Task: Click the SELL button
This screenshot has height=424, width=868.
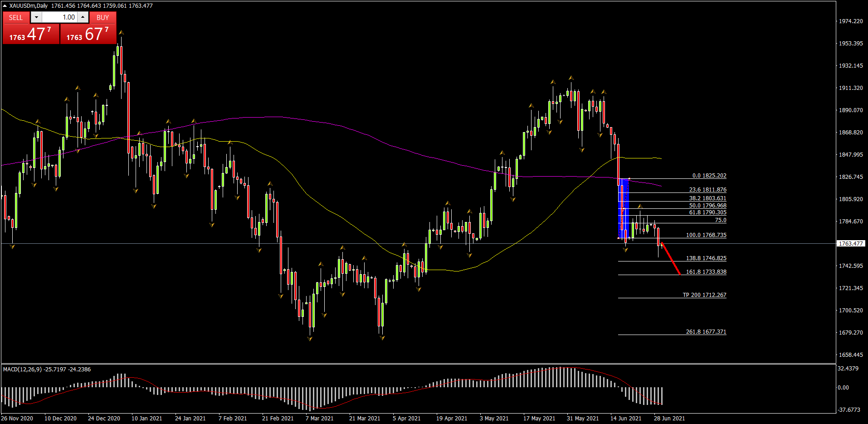Action: pos(16,17)
